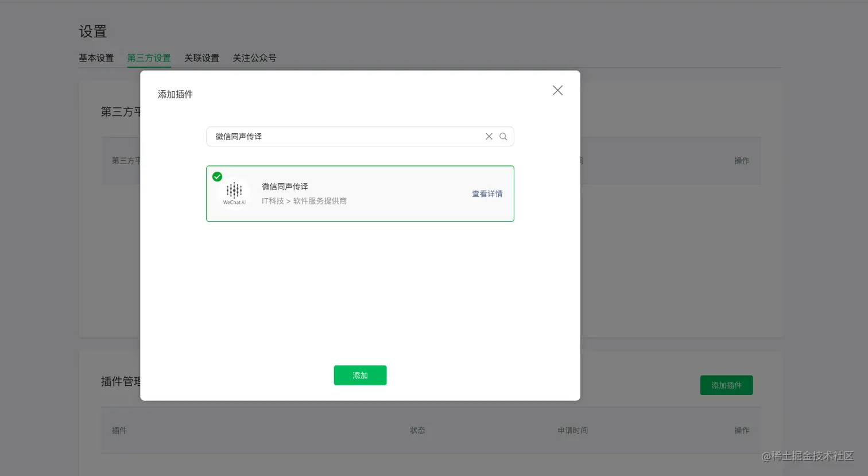Click the 操作 header in third-party table
Viewport: 868px width, 476px height.
pos(742,161)
